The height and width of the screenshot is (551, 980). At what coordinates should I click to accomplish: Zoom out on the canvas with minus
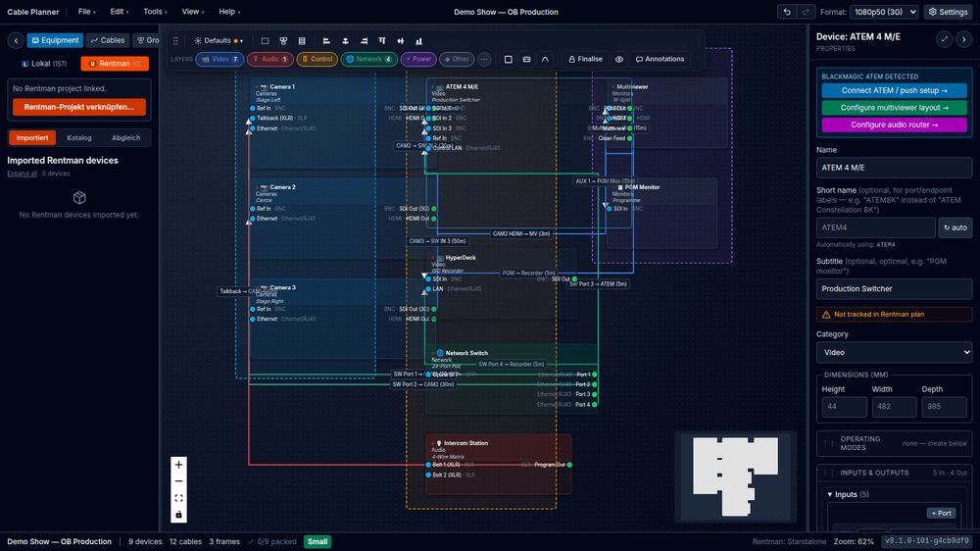coord(178,481)
